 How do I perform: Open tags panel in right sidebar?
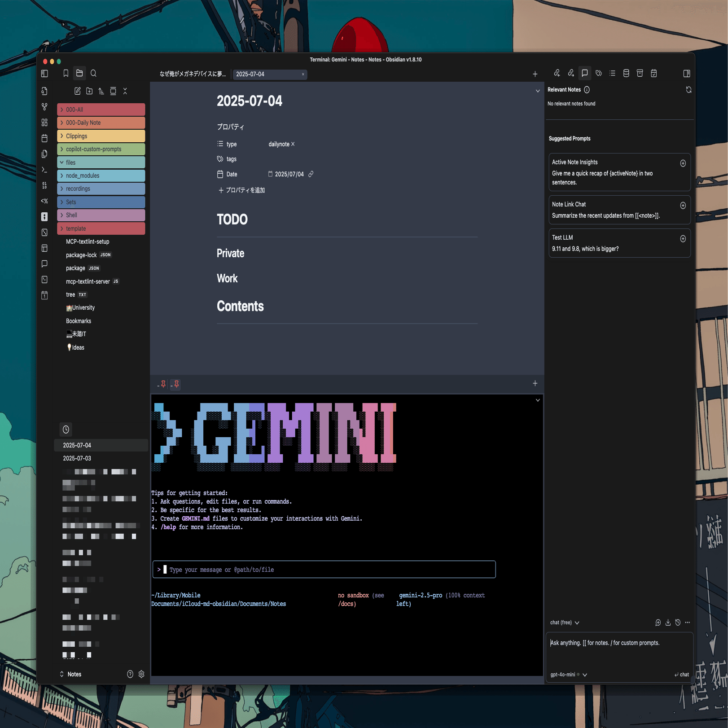tap(599, 73)
